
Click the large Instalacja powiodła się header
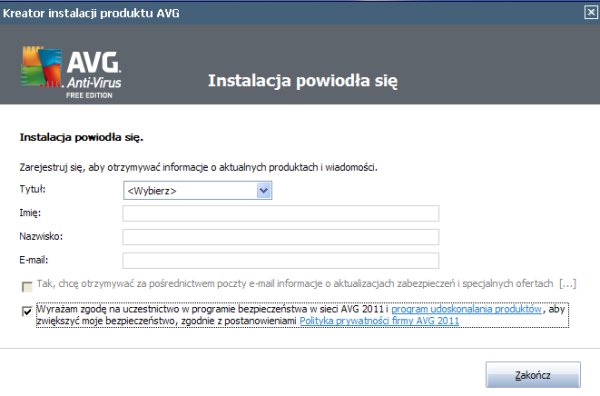(303, 81)
